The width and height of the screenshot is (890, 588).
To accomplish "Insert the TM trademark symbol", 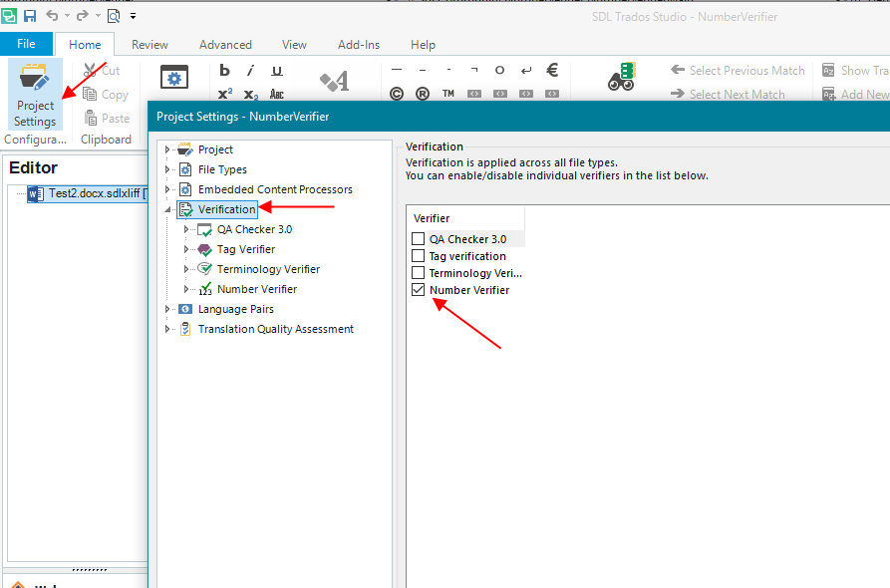I will point(448,94).
